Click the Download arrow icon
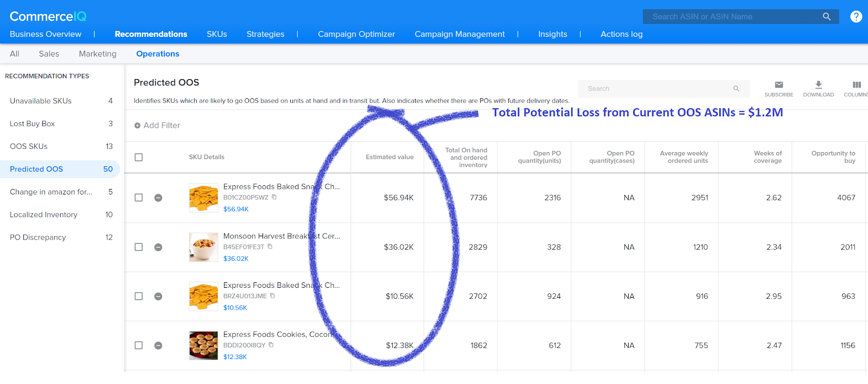Image resolution: width=868 pixels, height=384 pixels. (819, 85)
